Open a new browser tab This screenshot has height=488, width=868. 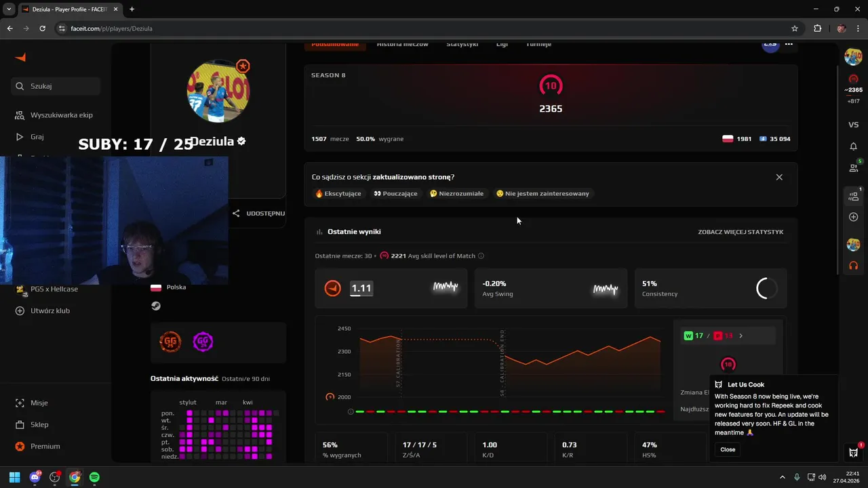point(132,9)
